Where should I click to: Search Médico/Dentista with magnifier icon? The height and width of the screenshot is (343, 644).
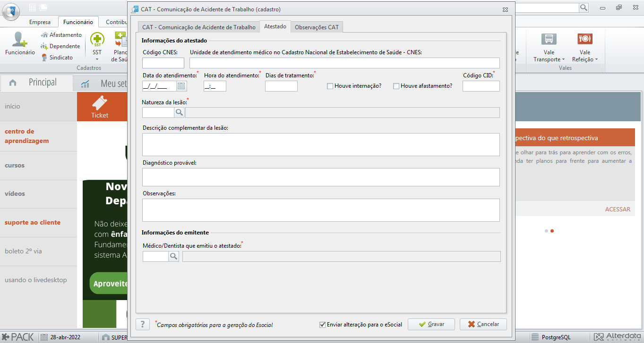pyautogui.click(x=173, y=256)
